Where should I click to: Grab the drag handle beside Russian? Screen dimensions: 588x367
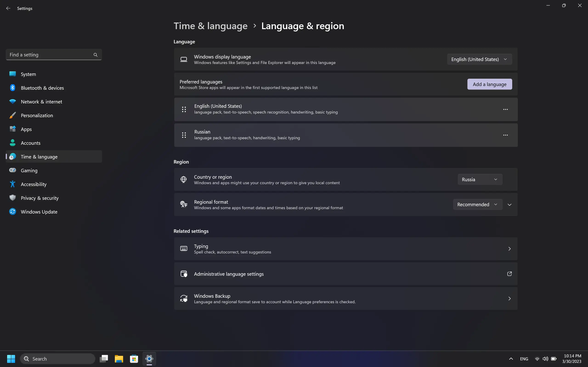[184, 135]
